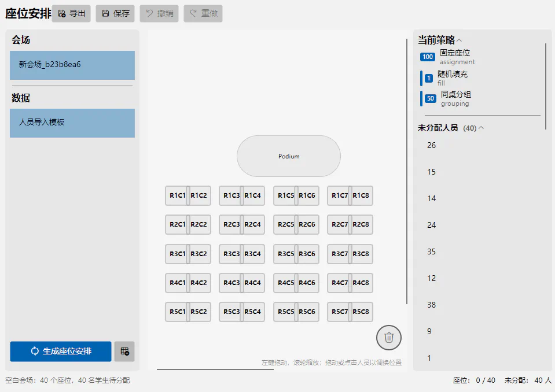Click seat R1C5
Viewport: 555px width, 392px height.
[285, 195]
